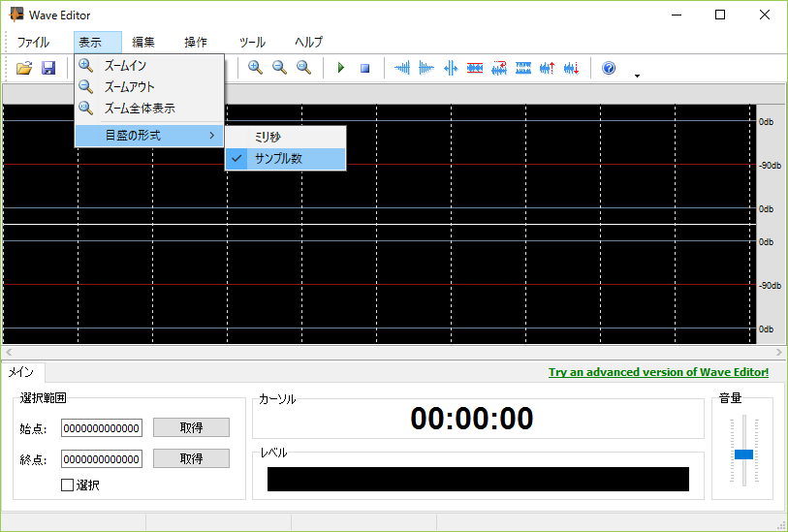Choose ズーム全体表示 from the menu
The height and width of the screenshot is (532, 788).
click(x=149, y=108)
